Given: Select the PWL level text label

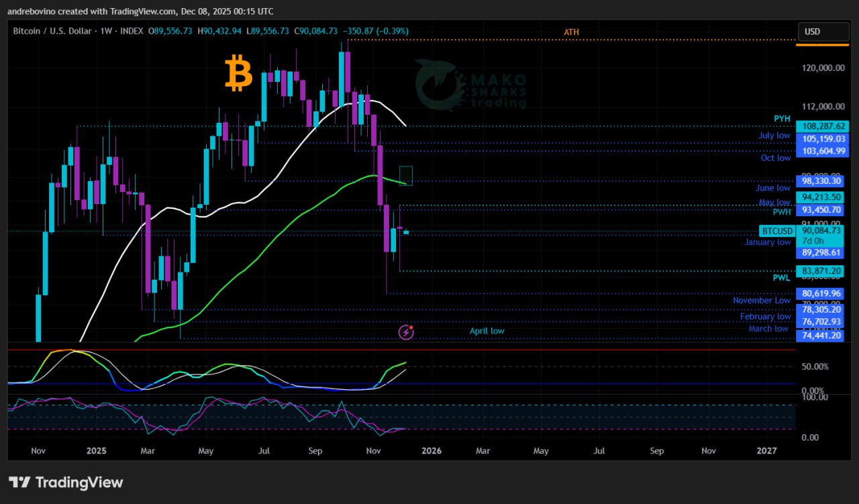Looking at the screenshot, I should (781, 277).
